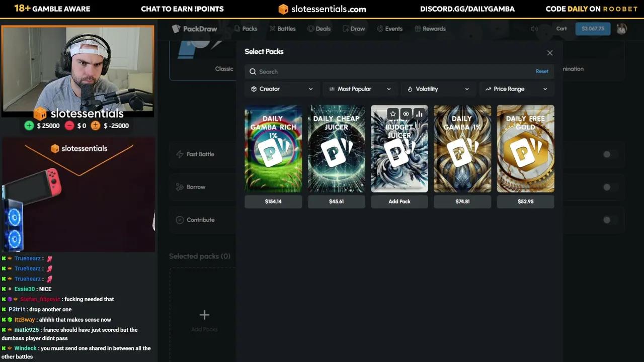Favorite Budget Juicer pack with star icon
Viewport: 644px width, 362px height.
click(x=393, y=114)
